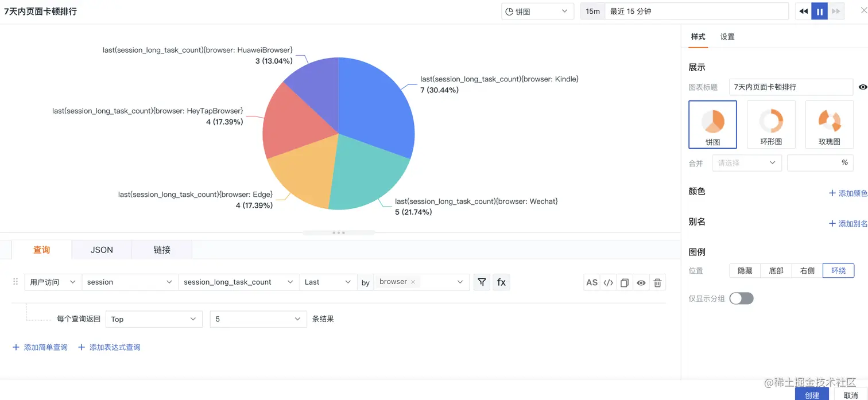This screenshot has height=400, width=868.
Task: Switch to the JSON tab
Action: [102, 250]
